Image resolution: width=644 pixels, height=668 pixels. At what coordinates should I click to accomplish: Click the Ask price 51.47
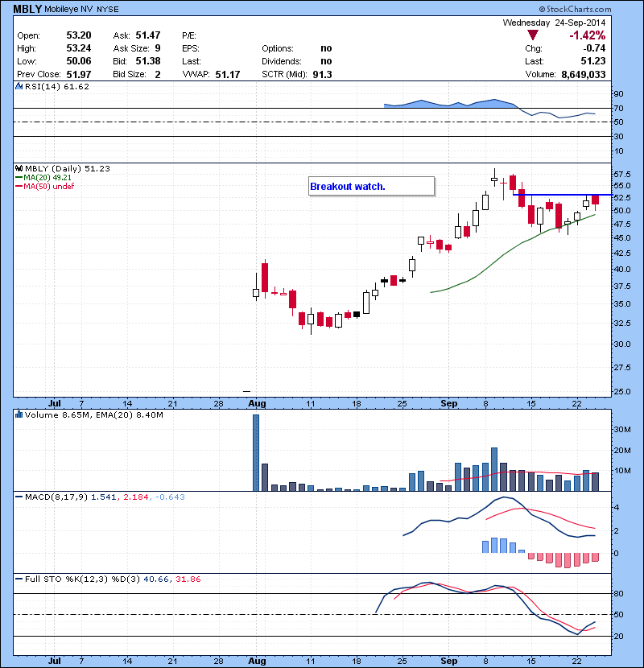(148, 35)
